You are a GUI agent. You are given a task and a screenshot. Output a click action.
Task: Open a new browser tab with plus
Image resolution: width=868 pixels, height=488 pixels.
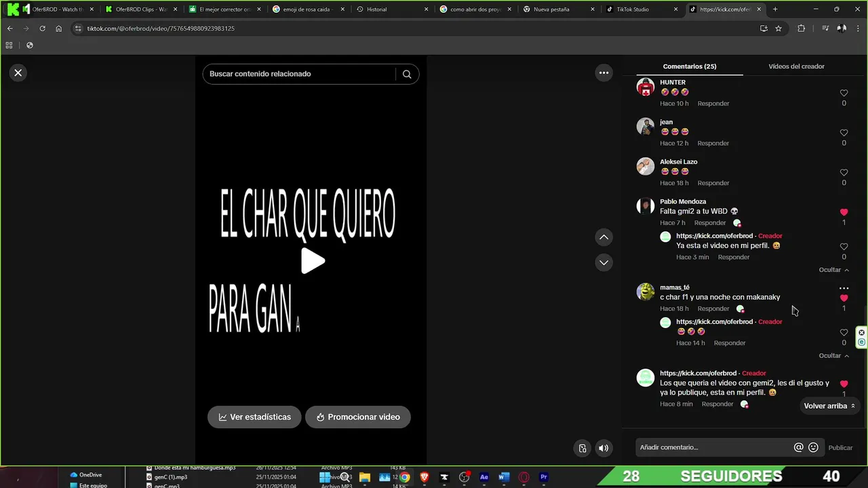(775, 9)
